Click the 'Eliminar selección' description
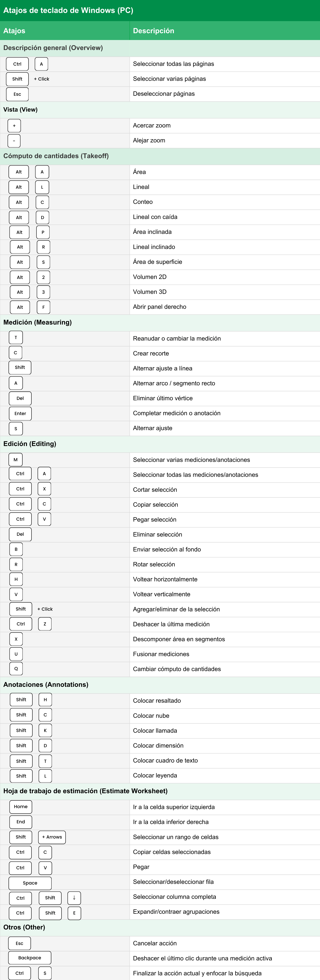The height and width of the screenshot is (980, 320). tap(157, 535)
